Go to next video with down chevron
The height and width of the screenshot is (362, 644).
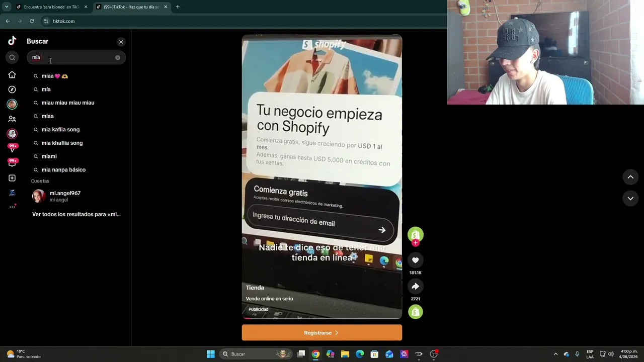point(630,199)
